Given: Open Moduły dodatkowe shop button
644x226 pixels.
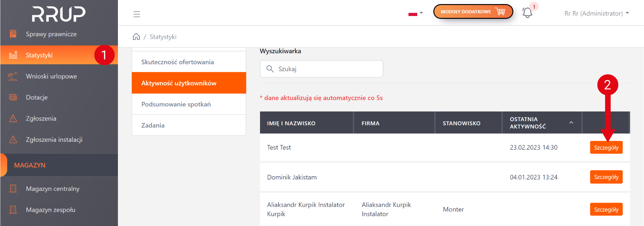Looking at the screenshot, I should point(473,12).
